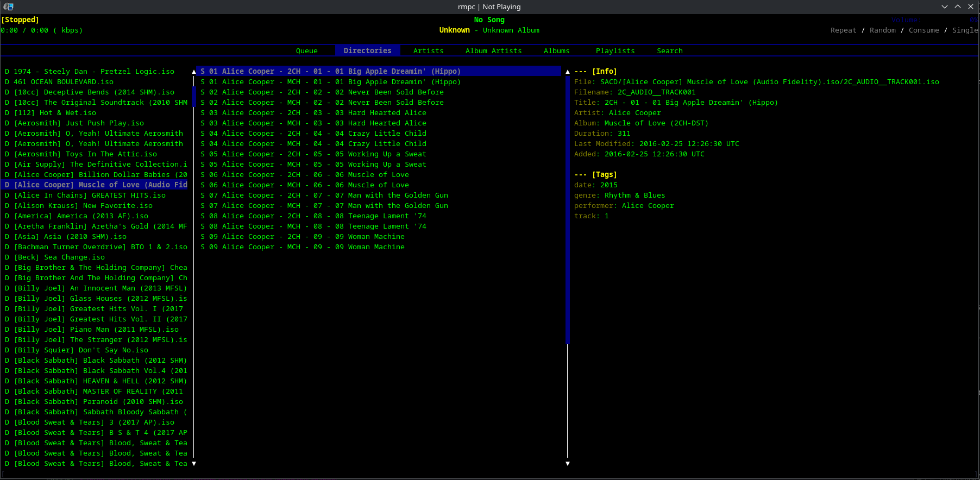Select 2CH track '01 Big Apple Dreamin' (Hippo)'
This screenshot has width=980, height=480.
pyautogui.click(x=379, y=72)
